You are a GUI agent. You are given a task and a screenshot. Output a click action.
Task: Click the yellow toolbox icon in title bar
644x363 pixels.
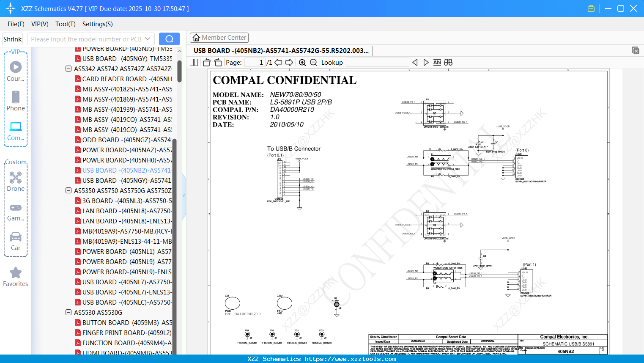tap(591, 8)
